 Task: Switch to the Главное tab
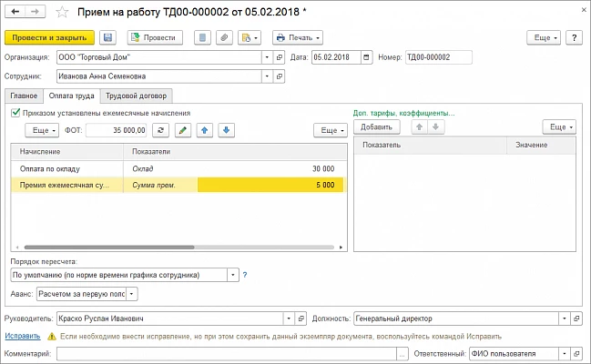pos(24,96)
